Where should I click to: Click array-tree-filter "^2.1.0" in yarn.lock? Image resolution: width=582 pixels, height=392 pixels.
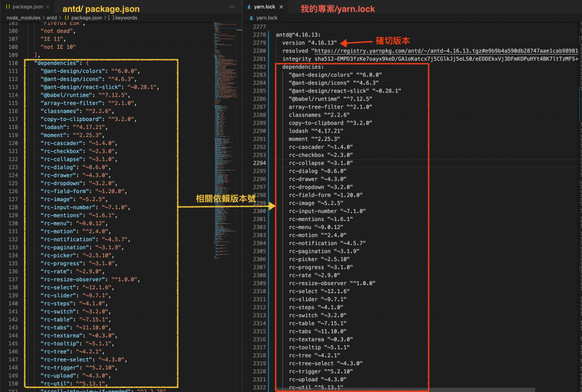[x=330, y=107]
